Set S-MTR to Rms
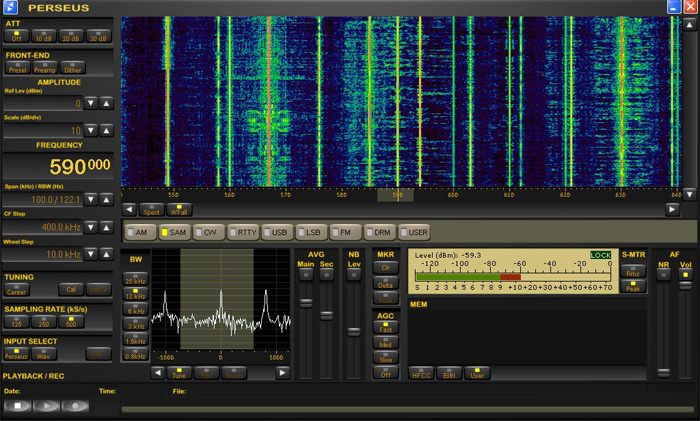The width and height of the screenshot is (700, 421). pyautogui.click(x=633, y=271)
